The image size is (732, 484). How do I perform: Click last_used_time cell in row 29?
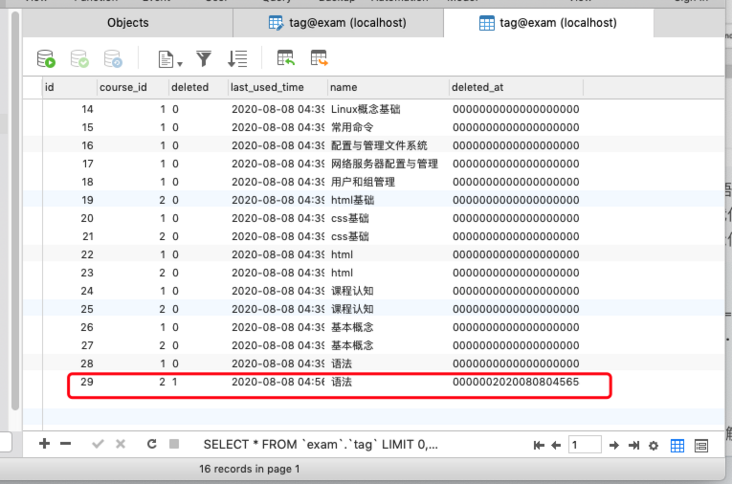click(278, 382)
